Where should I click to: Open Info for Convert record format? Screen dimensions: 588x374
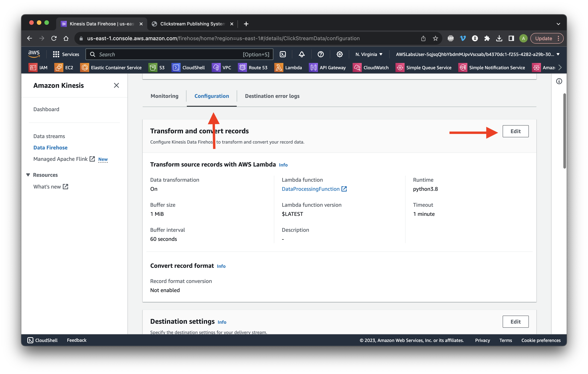(221, 266)
